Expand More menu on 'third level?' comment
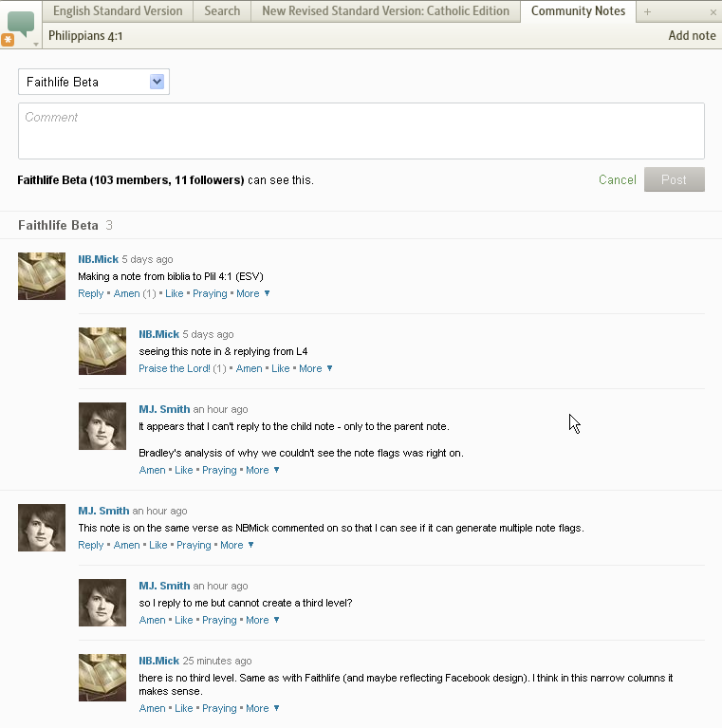The width and height of the screenshot is (722, 728). tap(262, 621)
